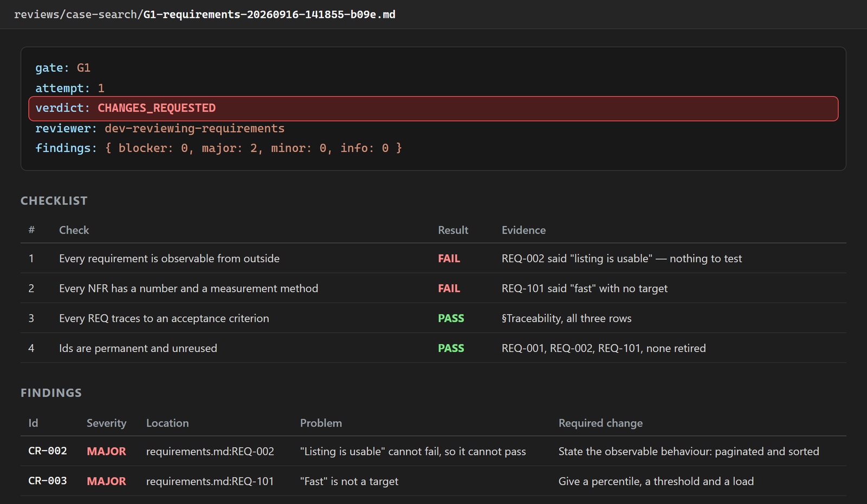Click the 'Result' column header

453,230
